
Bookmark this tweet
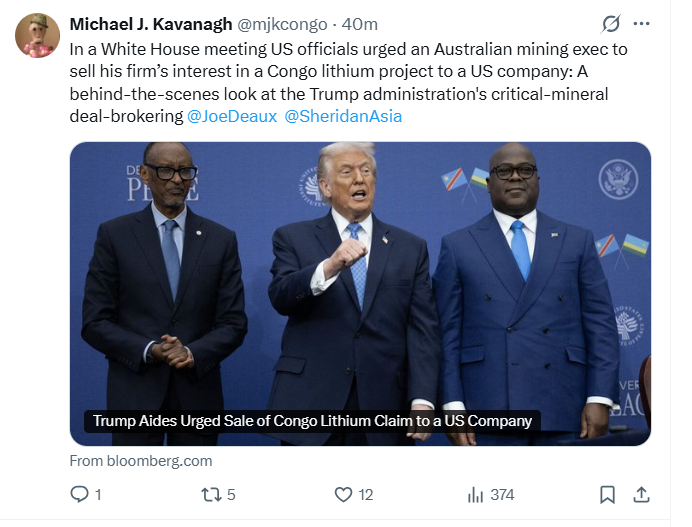click(x=607, y=494)
